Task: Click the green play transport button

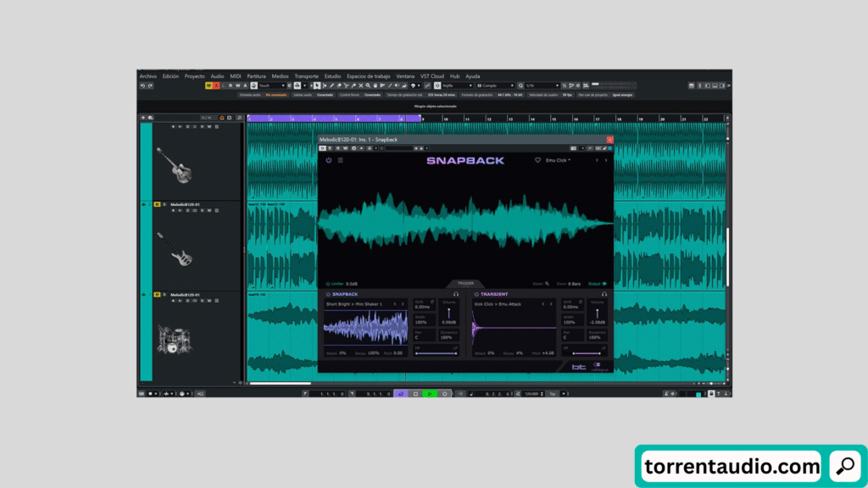Action: click(430, 394)
